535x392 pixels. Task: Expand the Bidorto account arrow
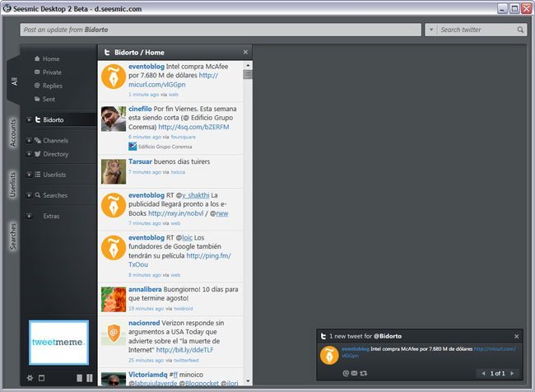tap(29, 119)
